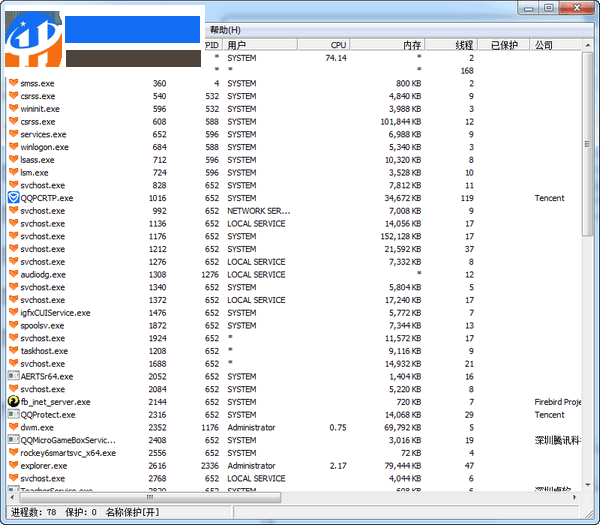600x525 pixels.
Task: Click the services.exe process icon
Action: click(13, 134)
